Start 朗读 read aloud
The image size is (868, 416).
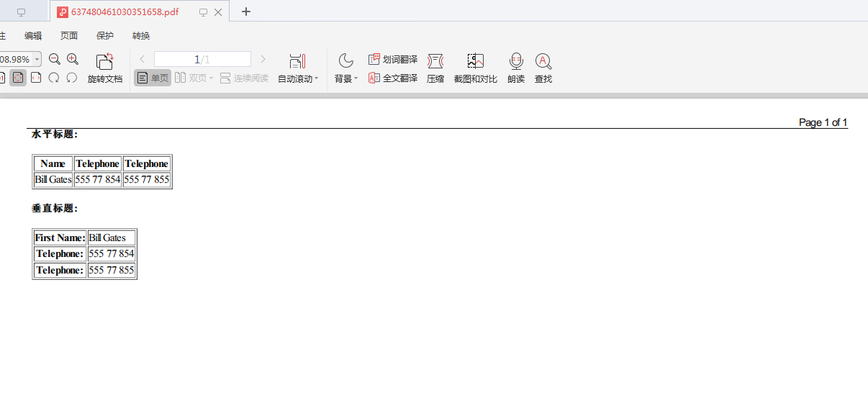click(516, 69)
